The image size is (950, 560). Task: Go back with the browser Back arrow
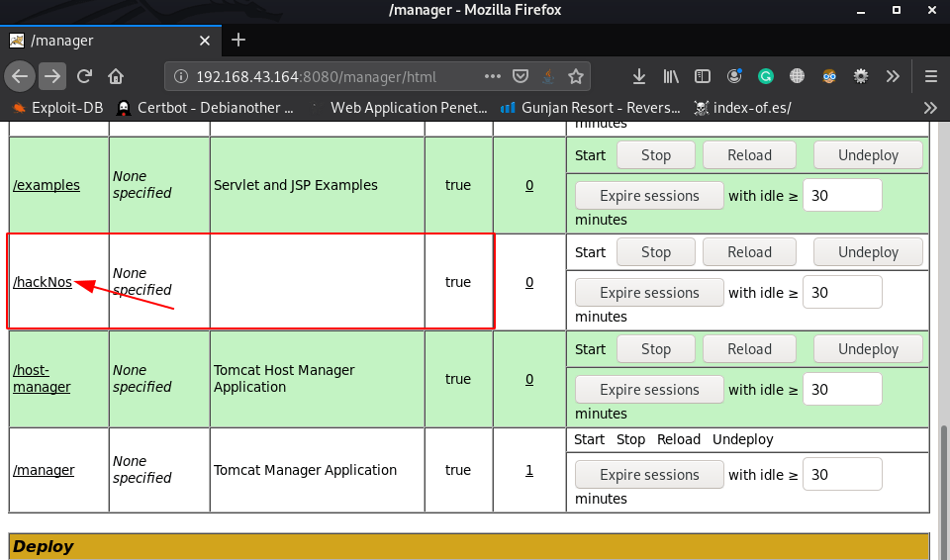click(x=20, y=76)
